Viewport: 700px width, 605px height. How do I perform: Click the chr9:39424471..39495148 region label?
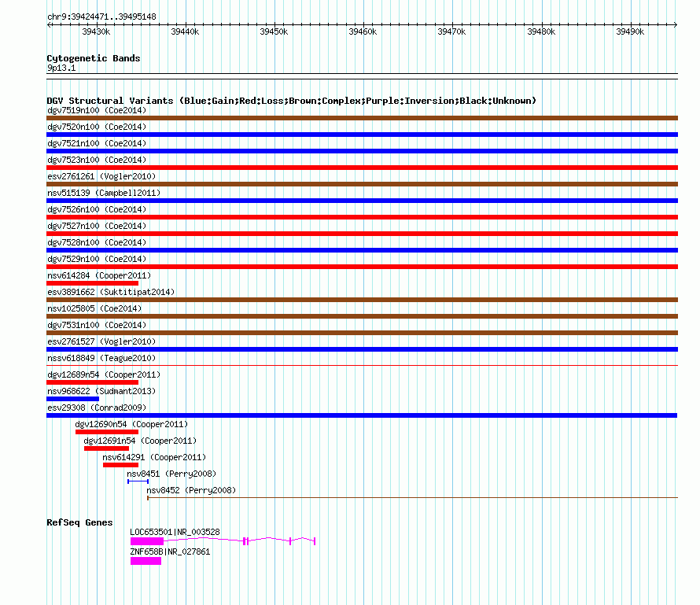tap(101, 17)
